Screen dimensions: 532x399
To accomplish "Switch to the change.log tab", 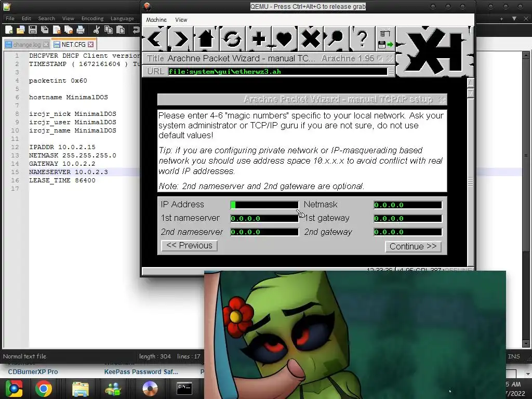I will [27, 45].
